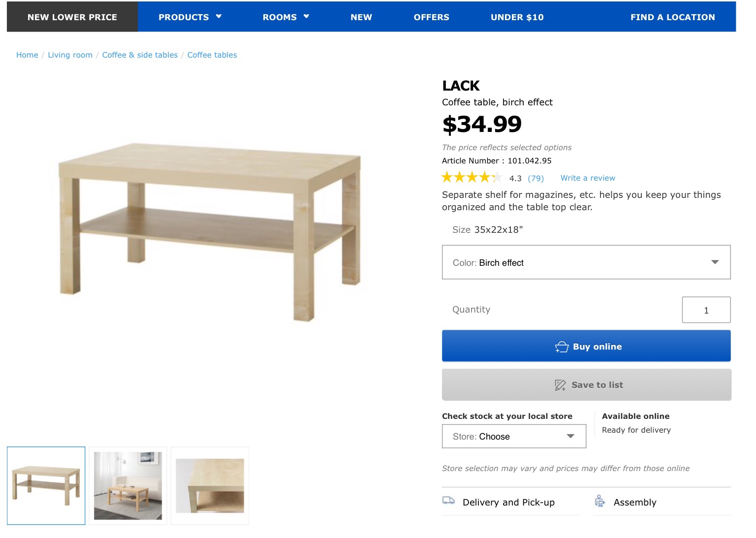This screenshot has height=538, width=756.
Task: Select the room scene thumbnail
Action: 128,486
